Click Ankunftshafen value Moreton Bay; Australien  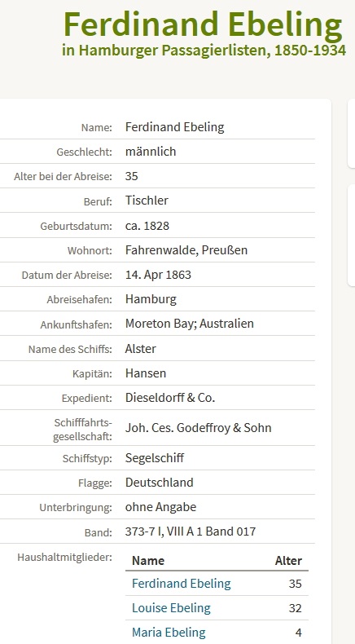(x=189, y=324)
